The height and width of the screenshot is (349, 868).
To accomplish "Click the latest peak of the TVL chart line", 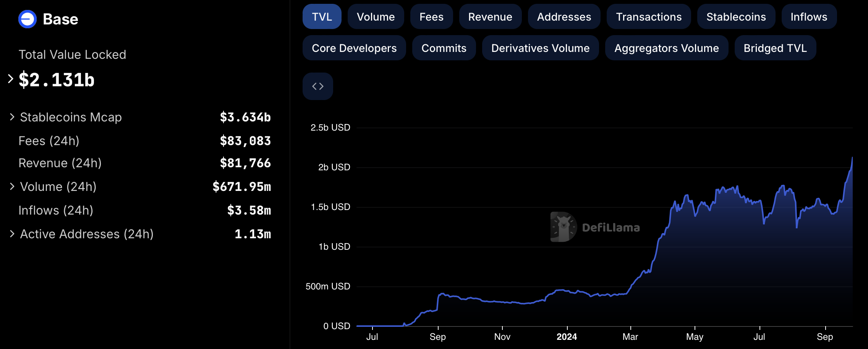I will tap(852, 158).
